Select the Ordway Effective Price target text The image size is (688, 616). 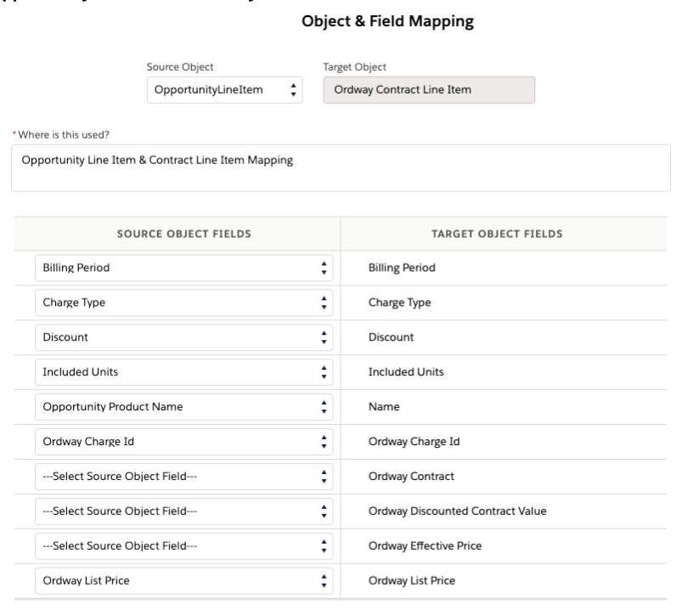click(x=426, y=545)
